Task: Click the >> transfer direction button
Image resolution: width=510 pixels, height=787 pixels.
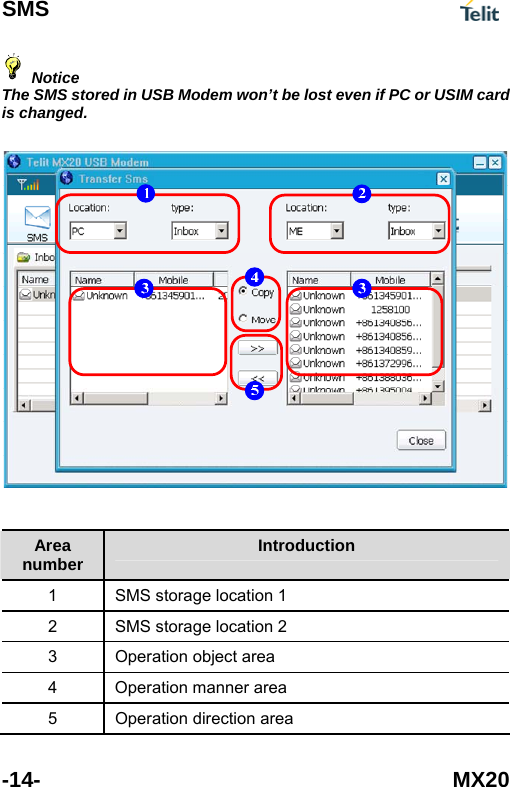Action: click(258, 348)
